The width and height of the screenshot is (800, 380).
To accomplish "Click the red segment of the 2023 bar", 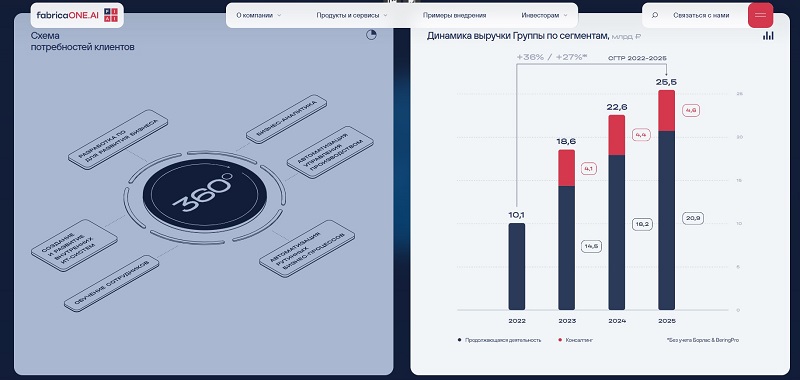I will (x=566, y=168).
